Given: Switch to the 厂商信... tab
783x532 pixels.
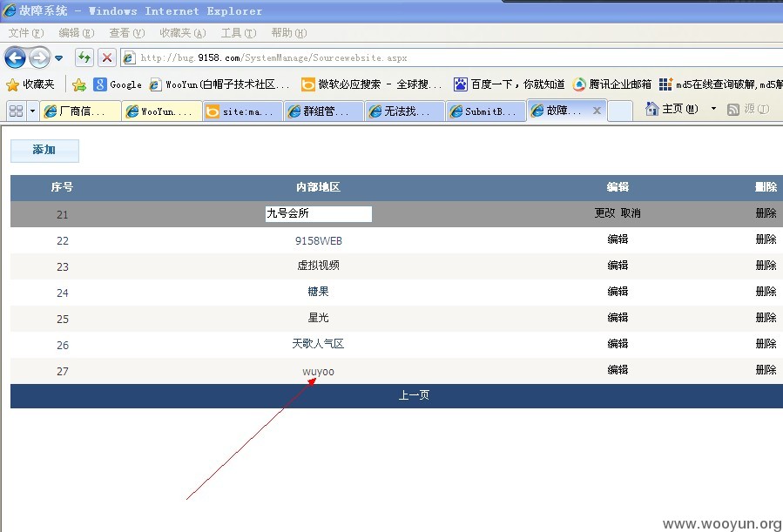Looking at the screenshot, I should pyautogui.click(x=81, y=111).
